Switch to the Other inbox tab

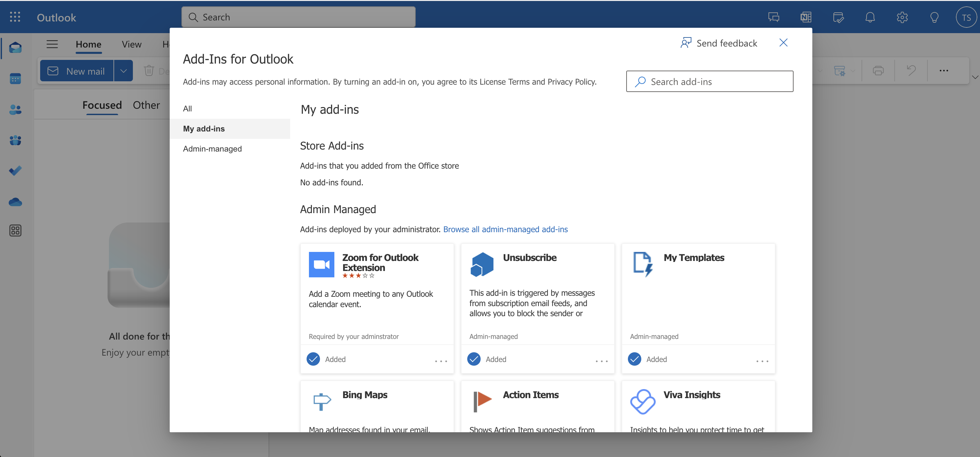pyautogui.click(x=146, y=105)
